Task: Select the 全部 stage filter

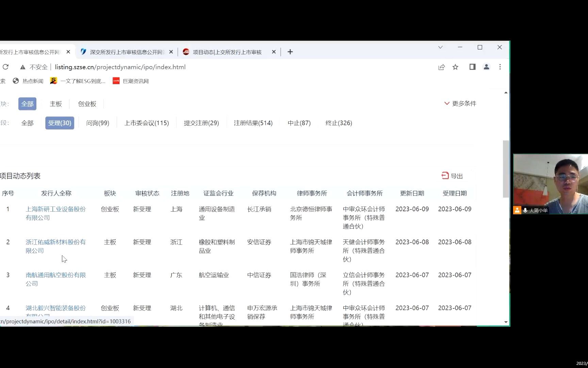Action: coord(27,123)
